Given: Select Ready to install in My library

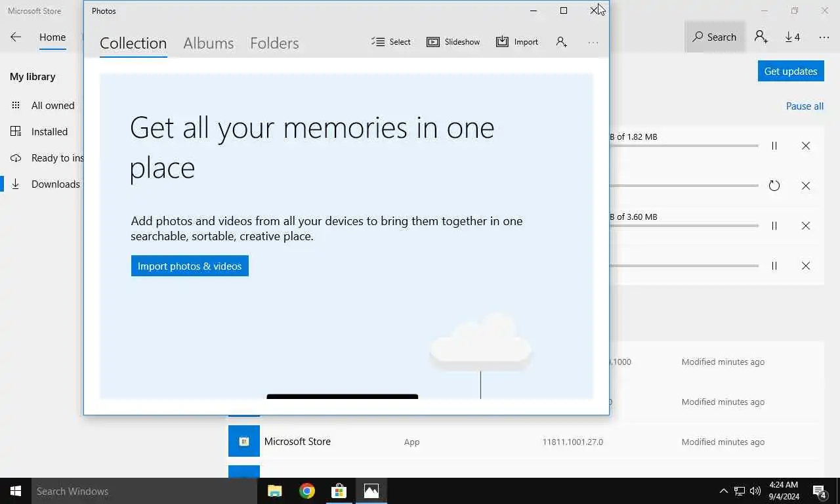Looking at the screenshot, I should [x=42, y=157].
